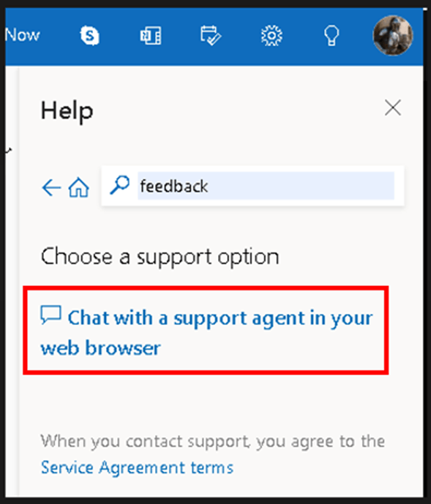
Task: Go back using the left arrow
Action: (51, 187)
